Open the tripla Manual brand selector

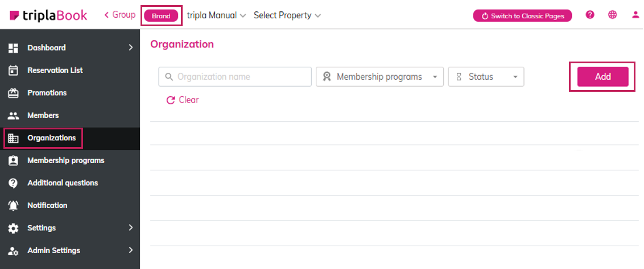coord(216,15)
